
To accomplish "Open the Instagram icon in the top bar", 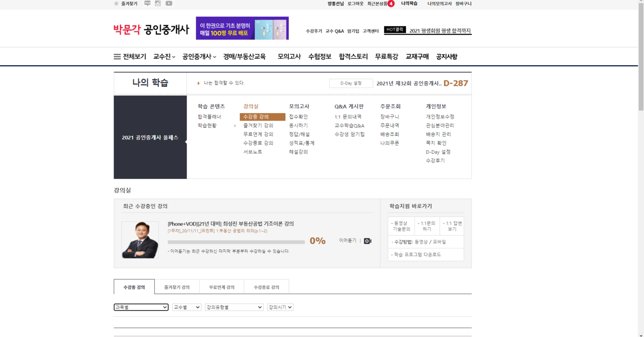I will (158, 3).
